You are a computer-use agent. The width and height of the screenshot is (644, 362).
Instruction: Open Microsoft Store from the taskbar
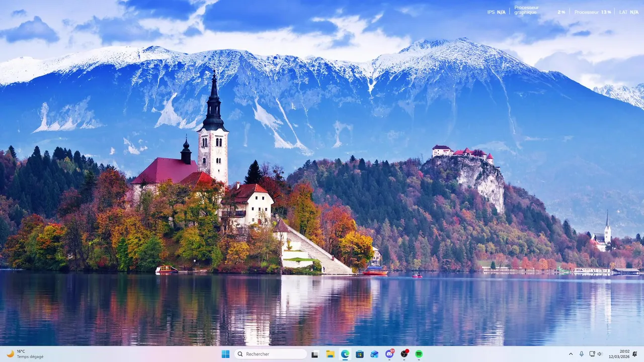(360, 354)
